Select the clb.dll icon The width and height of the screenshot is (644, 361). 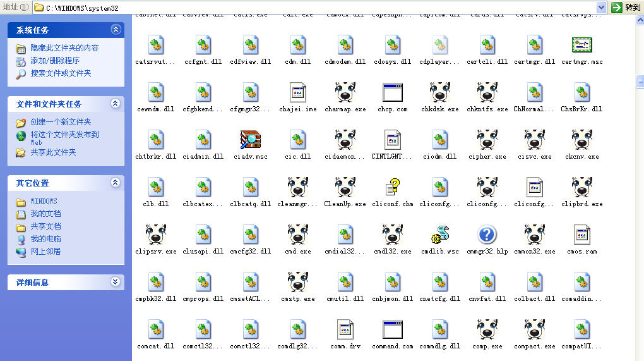[156, 187]
